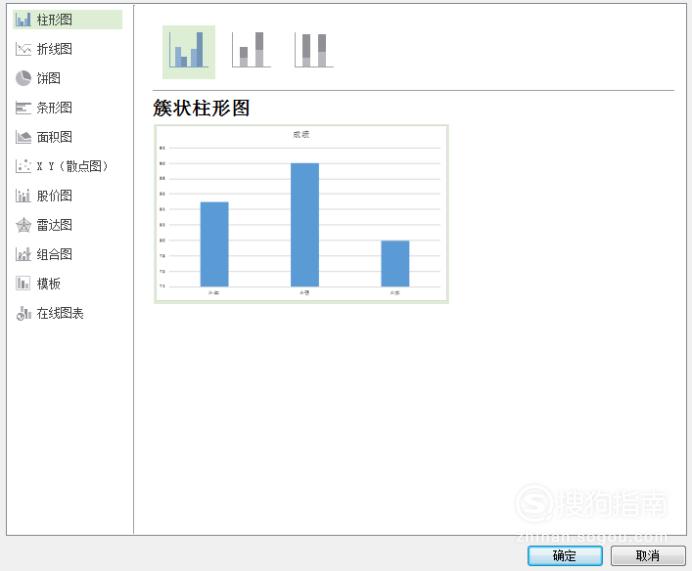Open the 面积图 category label

click(x=54, y=137)
